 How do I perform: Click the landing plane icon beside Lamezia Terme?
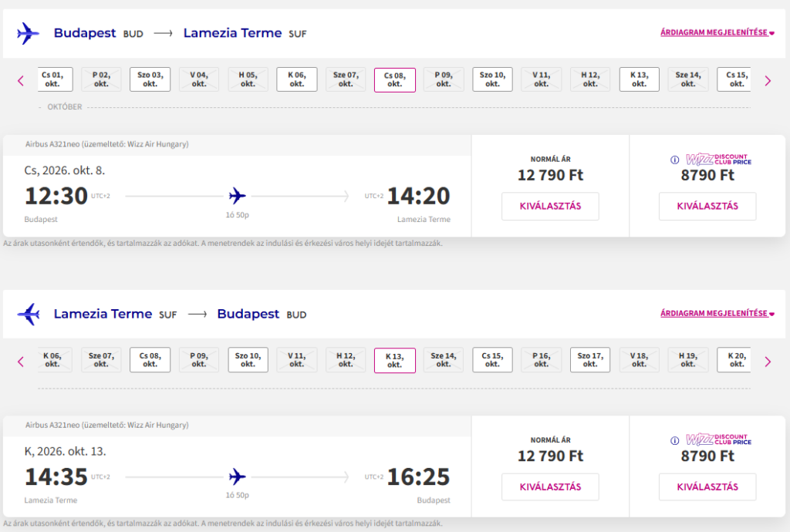pos(28,314)
